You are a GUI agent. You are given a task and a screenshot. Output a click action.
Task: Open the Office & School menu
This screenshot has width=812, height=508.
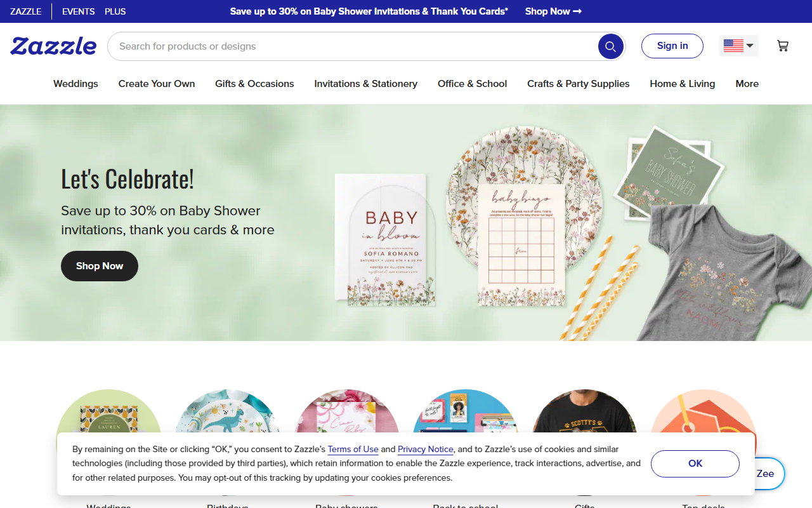click(x=473, y=84)
